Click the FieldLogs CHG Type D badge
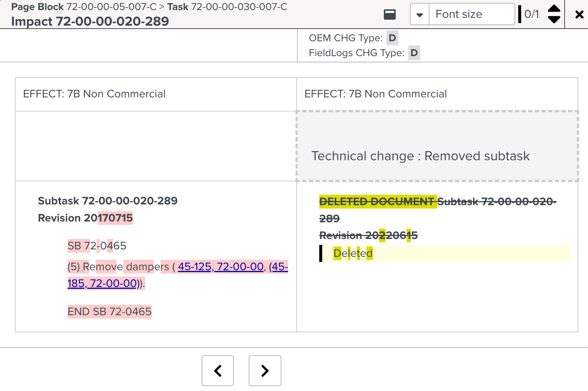Image resolution: width=588 pixels, height=391 pixels. 414,53
